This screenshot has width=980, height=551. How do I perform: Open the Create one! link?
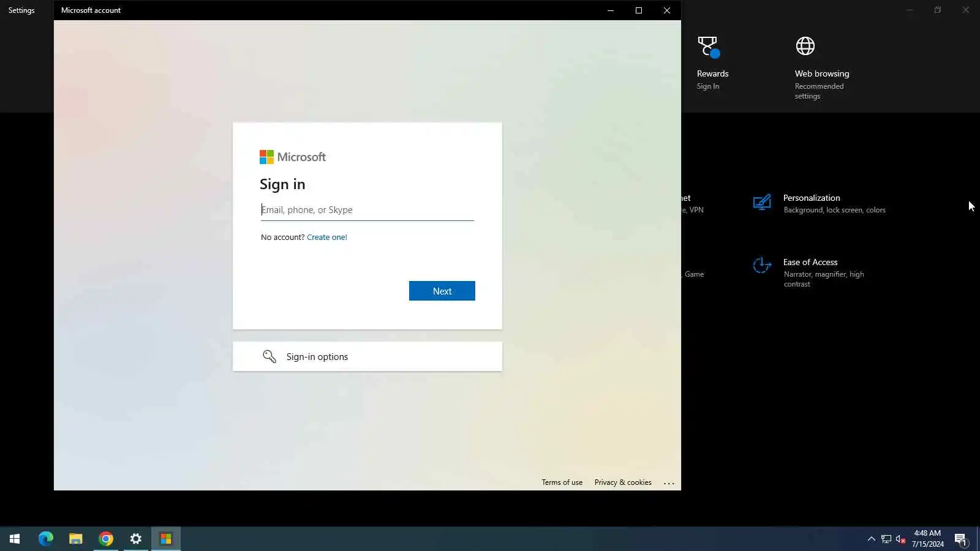pyautogui.click(x=327, y=238)
